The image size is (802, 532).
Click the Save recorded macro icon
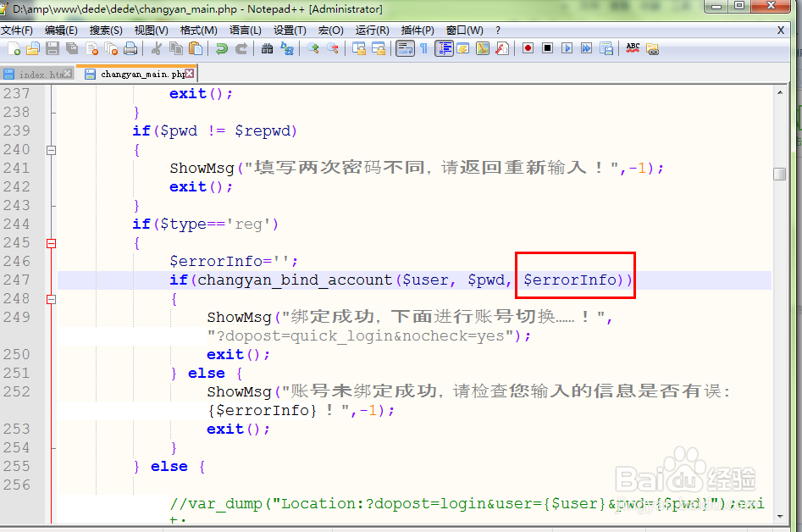(x=606, y=48)
